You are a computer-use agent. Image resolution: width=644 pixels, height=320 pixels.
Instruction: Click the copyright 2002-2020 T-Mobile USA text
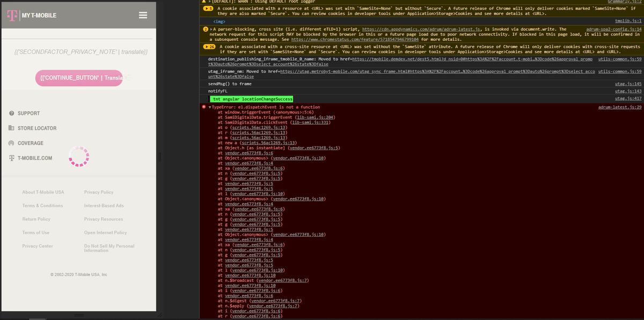[x=78, y=275]
